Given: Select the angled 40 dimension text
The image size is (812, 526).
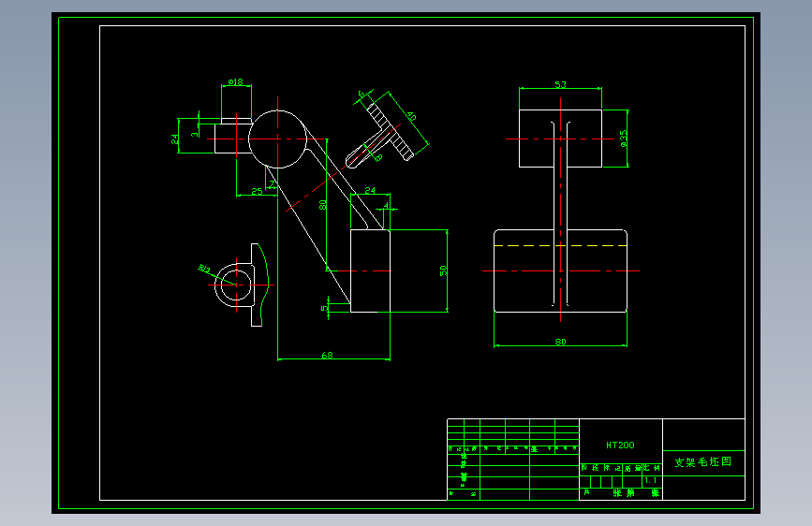Looking at the screenshot, I should click(x=410, y=116).
